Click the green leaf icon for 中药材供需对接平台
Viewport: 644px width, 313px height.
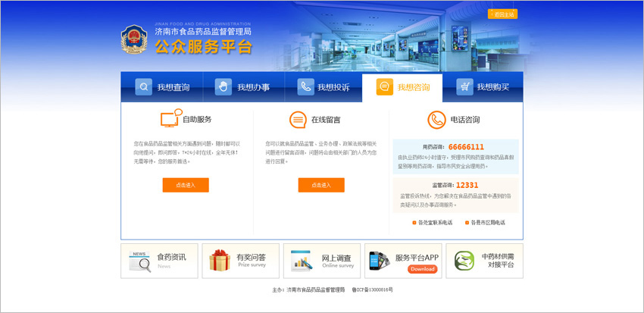point(464,261)
